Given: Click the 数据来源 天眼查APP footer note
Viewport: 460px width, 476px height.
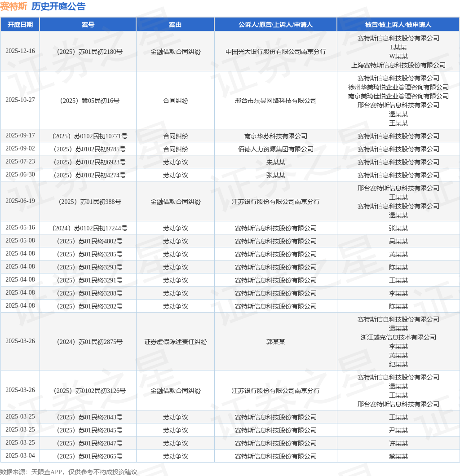Looking at the screenshot, I should pos(69,472).
